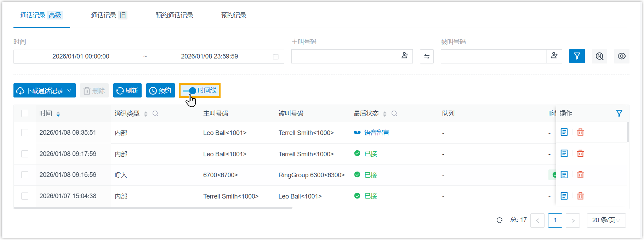Click the horizontal scrollbar under the table
Screen dimensions: 644x240
(153, 208)
